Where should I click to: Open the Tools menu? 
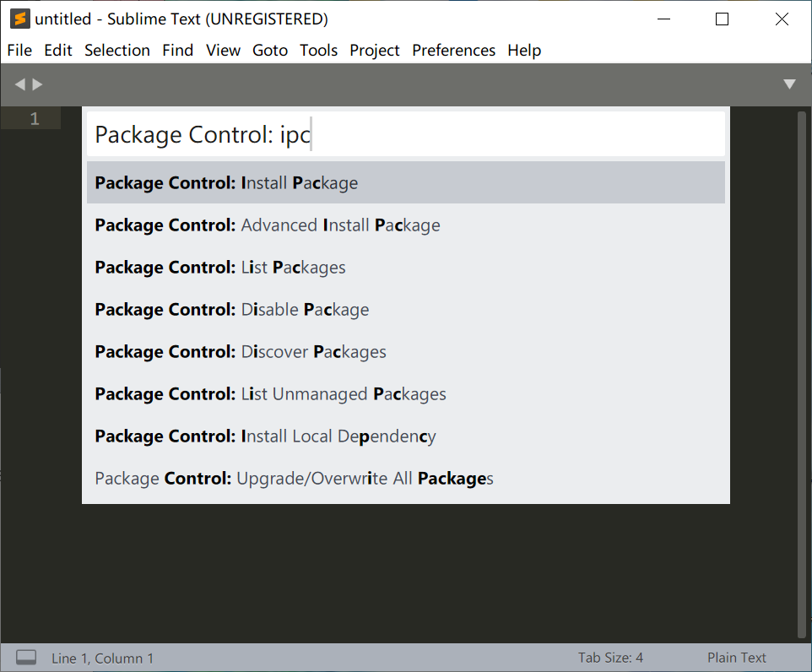click(318, 50)
